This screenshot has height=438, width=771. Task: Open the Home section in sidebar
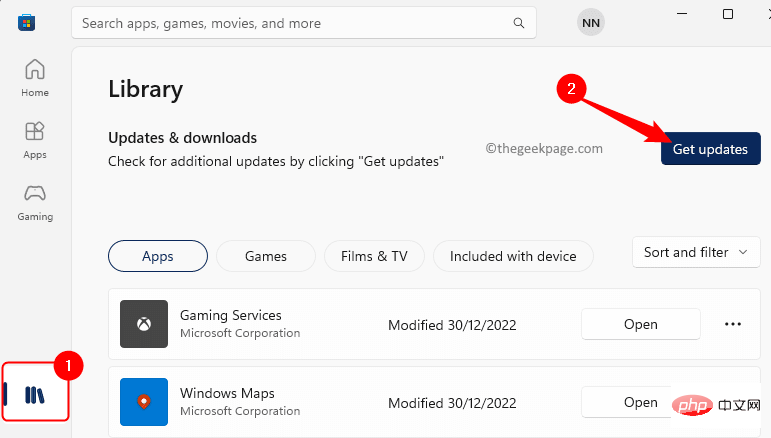coord(35,78)
